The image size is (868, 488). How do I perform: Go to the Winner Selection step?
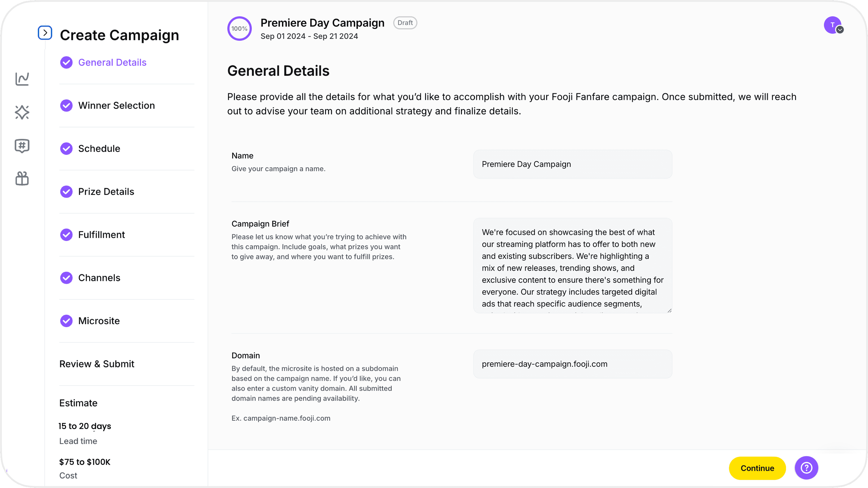pyautogui.click(x=116, y=105)
